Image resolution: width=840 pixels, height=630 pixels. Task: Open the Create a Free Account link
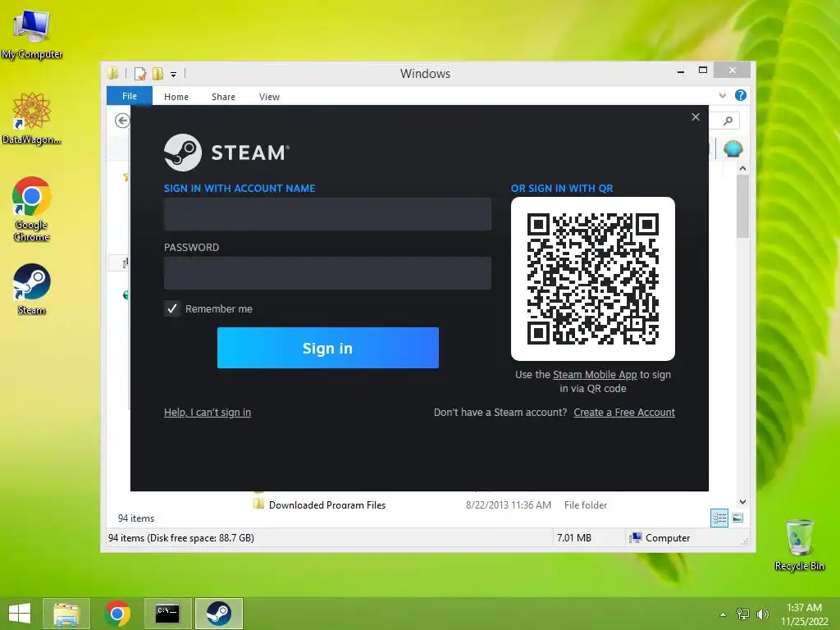click(624, 412)
